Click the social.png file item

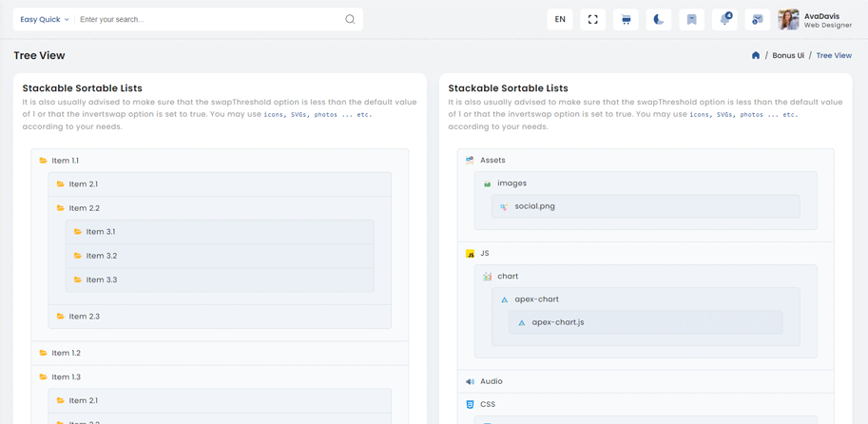[x=534, y=206]
